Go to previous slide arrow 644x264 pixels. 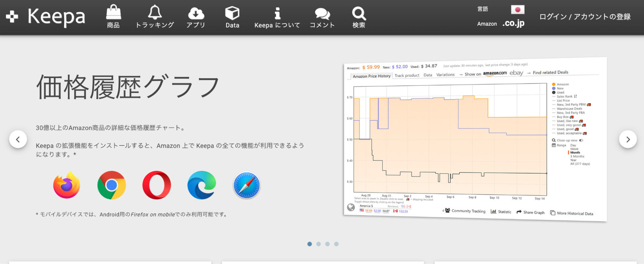coord(18,139)
